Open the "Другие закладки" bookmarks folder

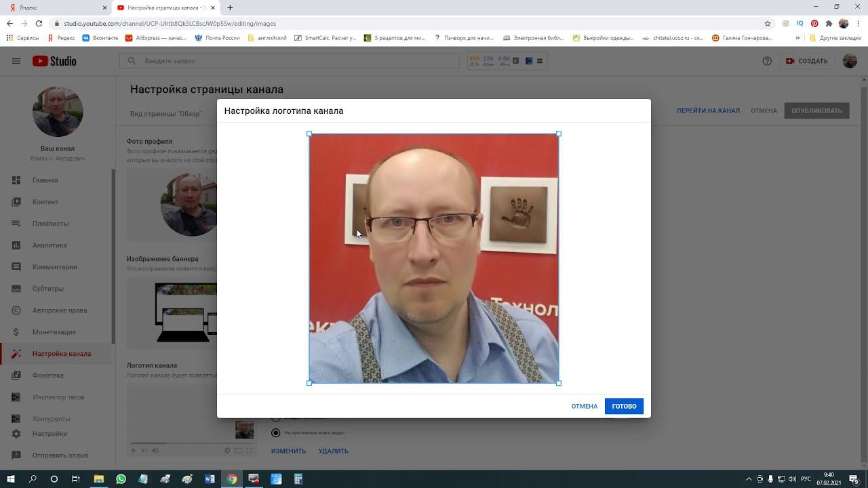pos(835,38)
